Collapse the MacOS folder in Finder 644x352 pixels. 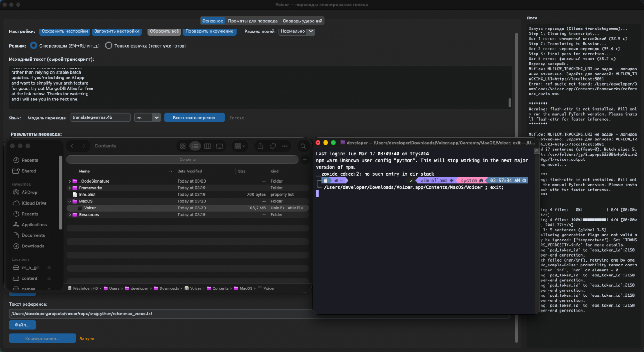70,202
